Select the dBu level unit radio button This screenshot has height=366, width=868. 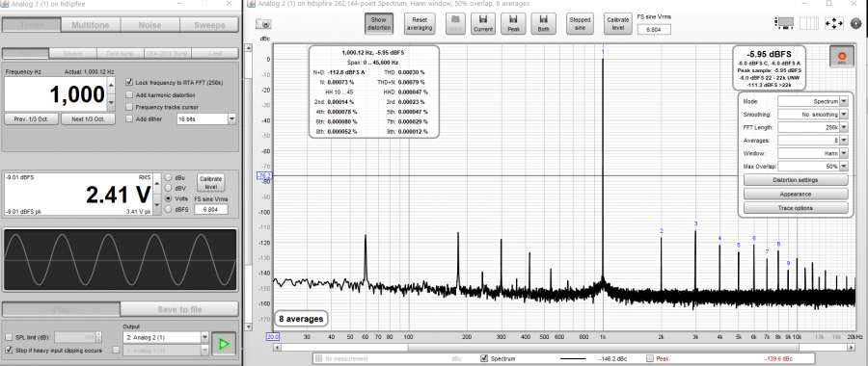(167, 178)
